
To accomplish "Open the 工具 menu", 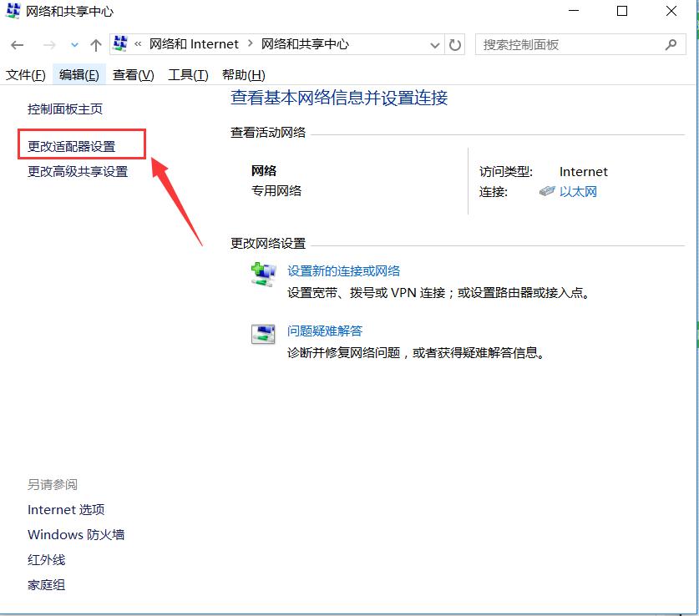I will [186, 73].
